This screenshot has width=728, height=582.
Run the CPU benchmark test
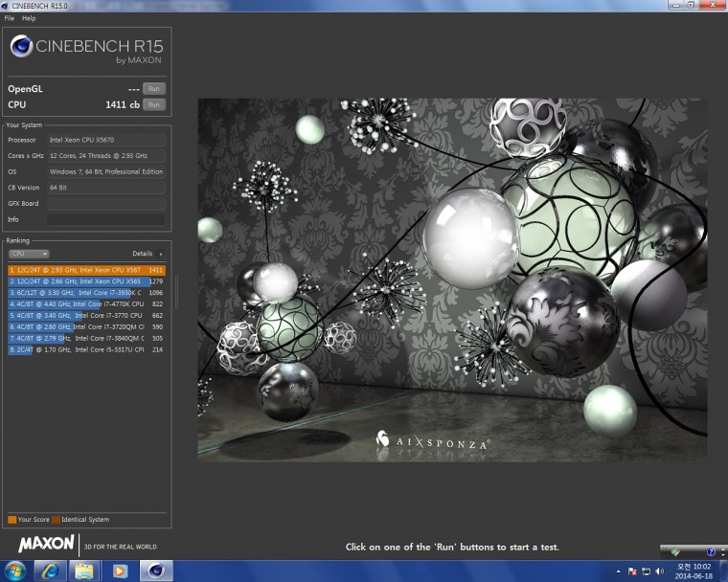click(153, 105)
